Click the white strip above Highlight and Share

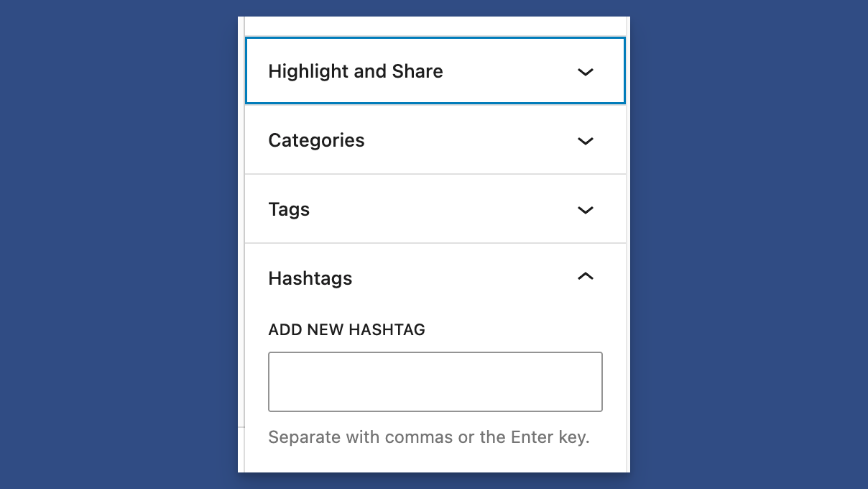(435, 27)
